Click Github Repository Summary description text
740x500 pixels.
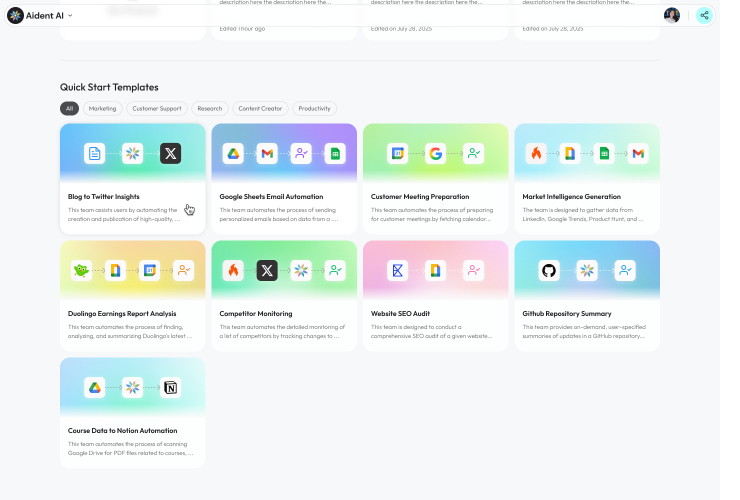pos(584,332)
